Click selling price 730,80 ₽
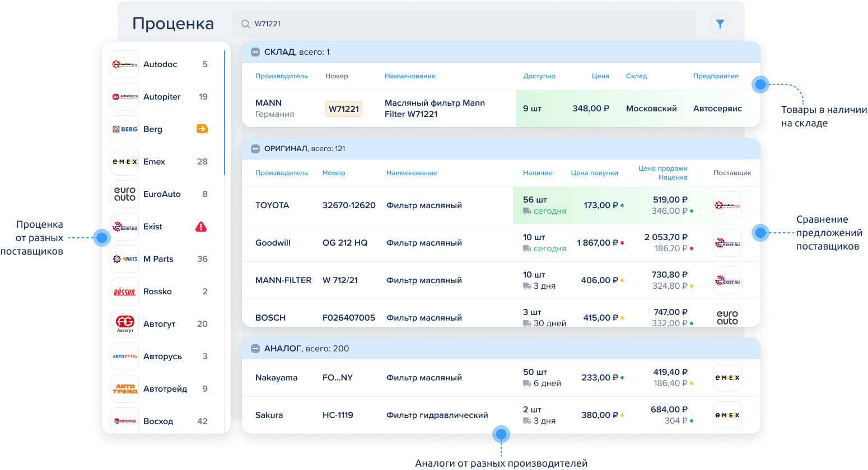The width and height of the screenshot is (868, 470). pyautogui.click(x=670, y=275)
